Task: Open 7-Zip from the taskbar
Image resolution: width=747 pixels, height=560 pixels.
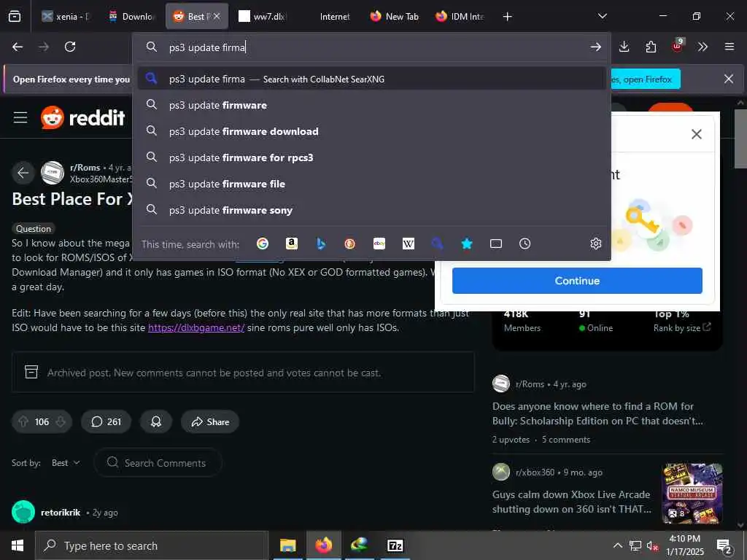Action: pos(395,545)
